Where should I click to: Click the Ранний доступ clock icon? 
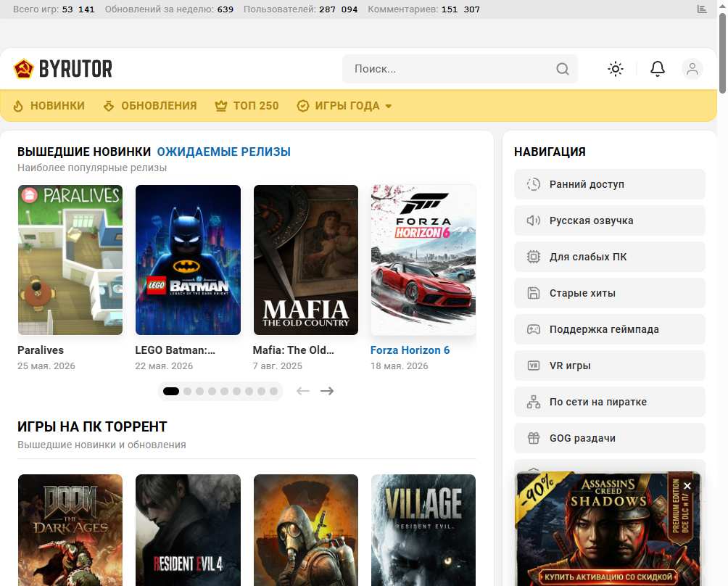(534, 184)
